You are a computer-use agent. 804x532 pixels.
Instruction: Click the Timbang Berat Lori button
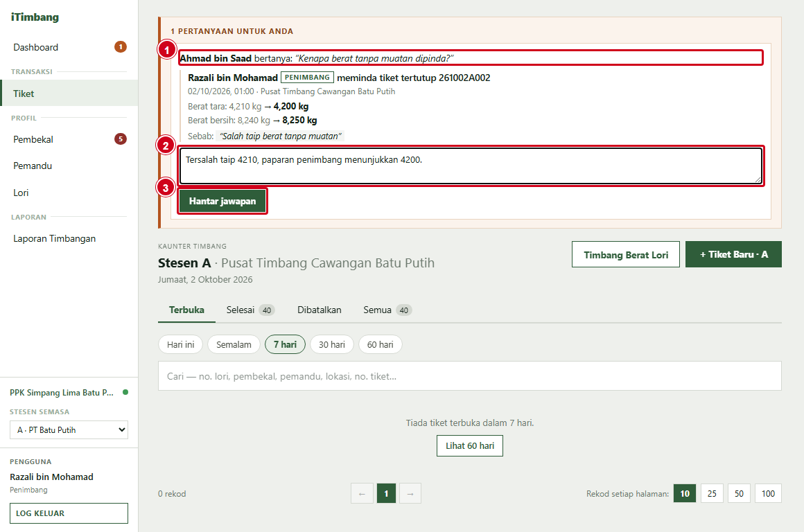pyautogui.click(x=626, y=254)
